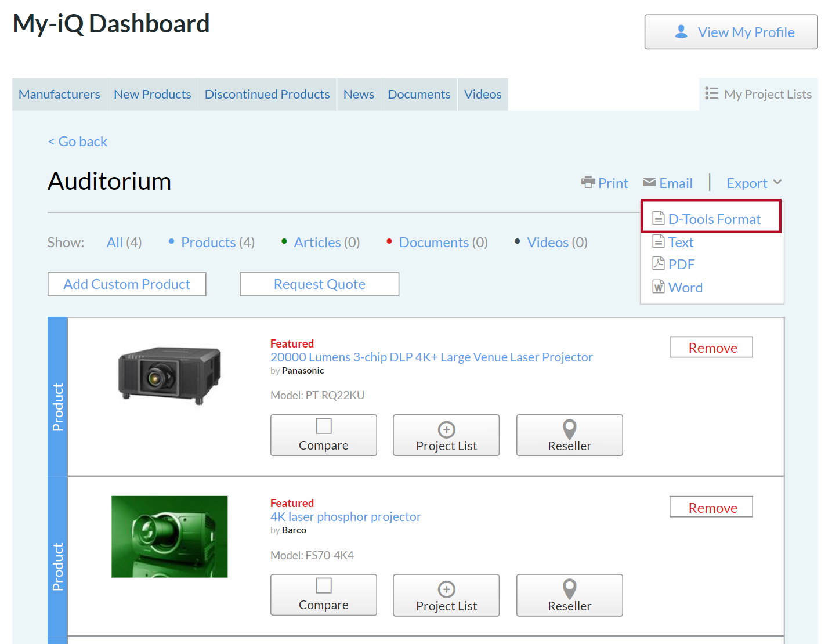
Task: Filter by Products (4)
Action: (218, 242)
